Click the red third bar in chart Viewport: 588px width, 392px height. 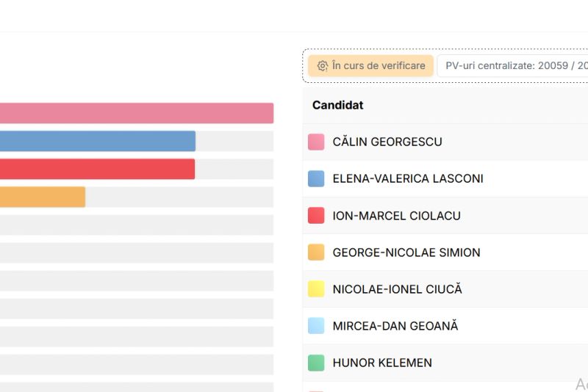[97, 169]
